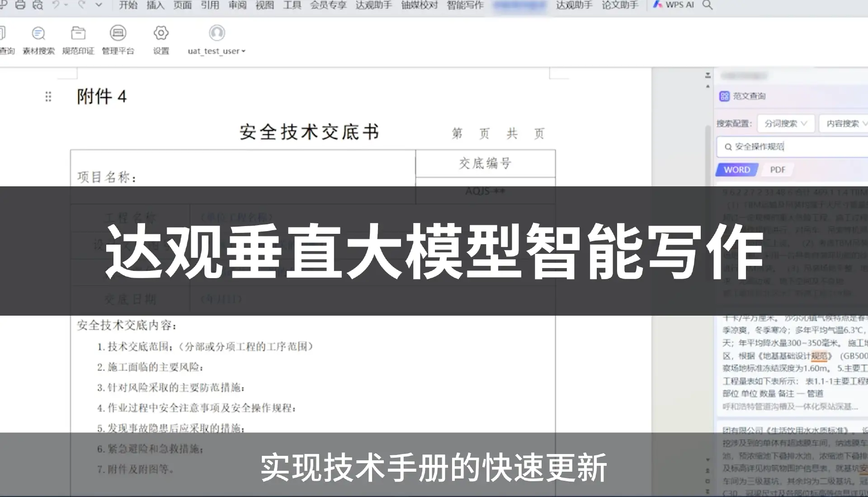Click the document vertical scrollbar thumb
This screenshot has width=868, height=497.
coord(708,154)
